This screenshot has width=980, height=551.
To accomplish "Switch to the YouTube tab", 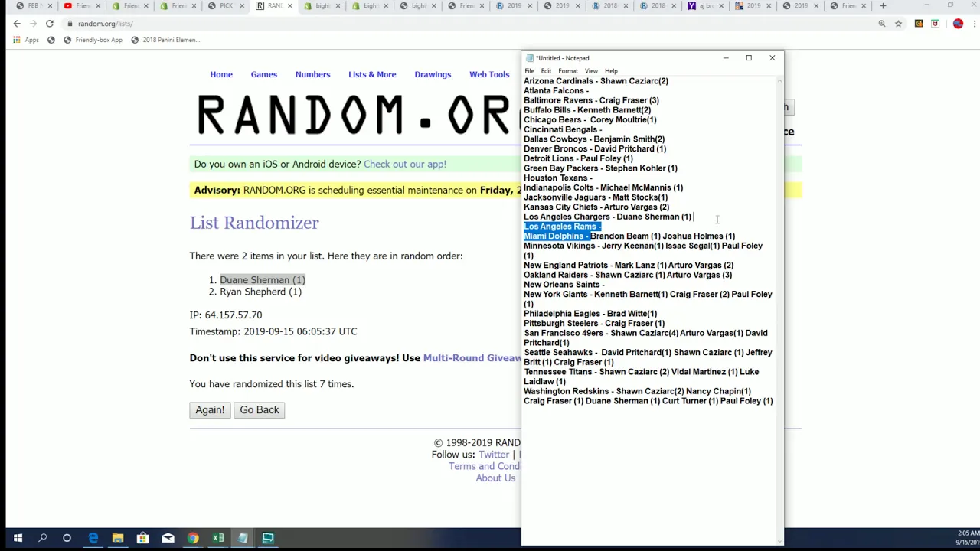I will (83, 6).
